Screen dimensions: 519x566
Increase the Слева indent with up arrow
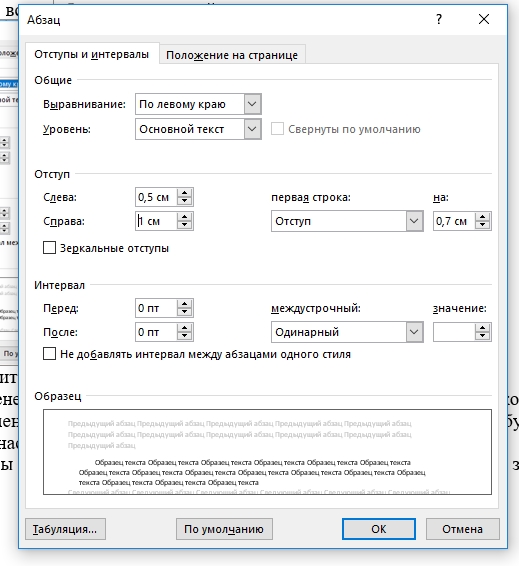tap(185, 193)
